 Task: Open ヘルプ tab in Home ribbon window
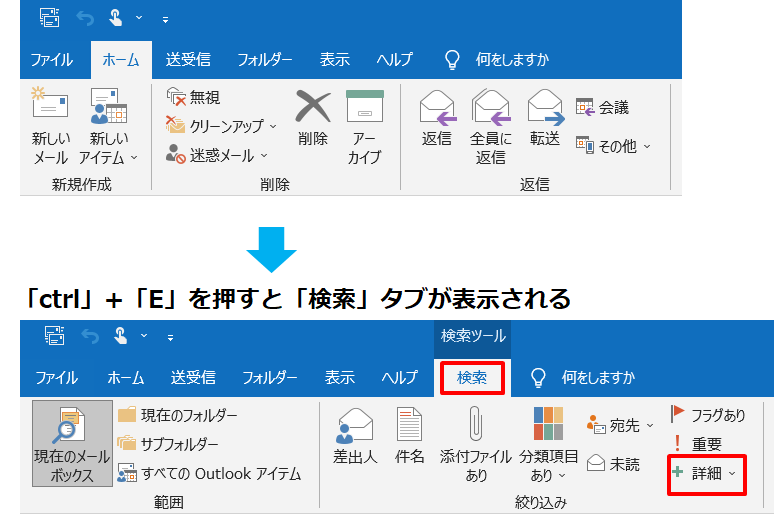tap(395, 60)
